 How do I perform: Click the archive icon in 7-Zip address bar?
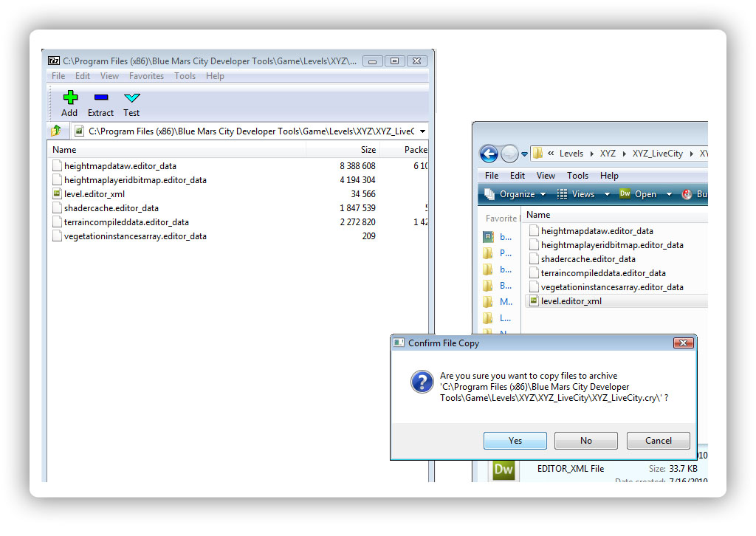tap(80, 131)
